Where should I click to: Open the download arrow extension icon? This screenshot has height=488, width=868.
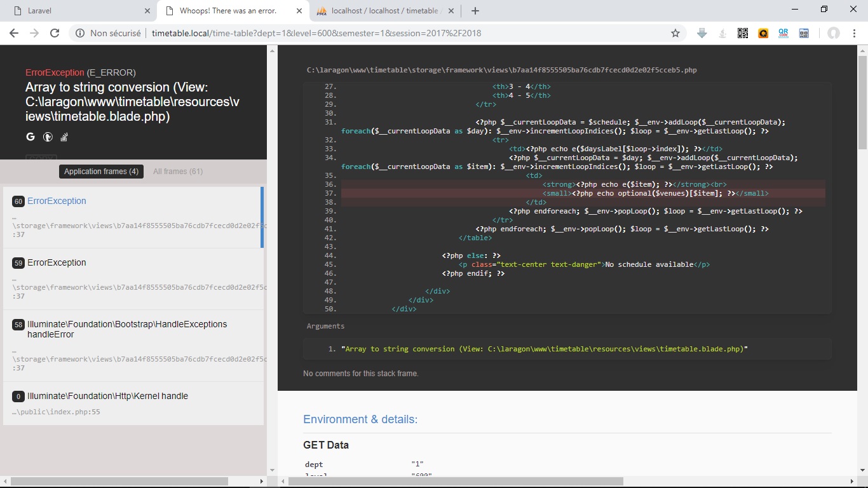702,32
